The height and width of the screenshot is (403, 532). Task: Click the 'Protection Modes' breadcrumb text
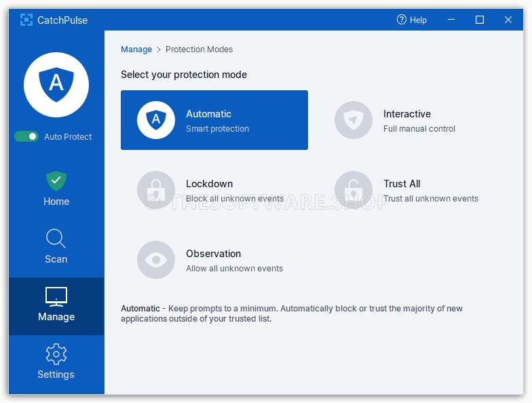click(x=199, y=50)
